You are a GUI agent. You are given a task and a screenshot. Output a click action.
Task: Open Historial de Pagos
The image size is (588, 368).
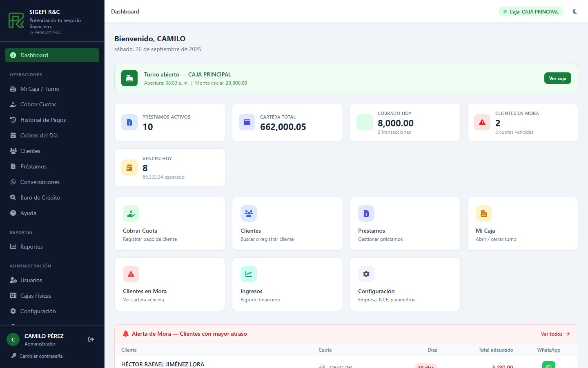pyautogui.click(x=52, y=120)
